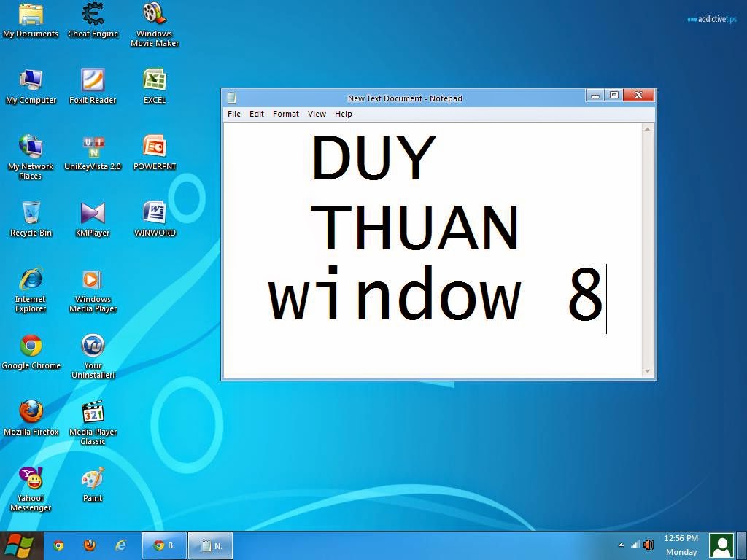Switch to Chrome window taskbar button
This screenshot has height=560, width=747.
(x=164, y=545)
